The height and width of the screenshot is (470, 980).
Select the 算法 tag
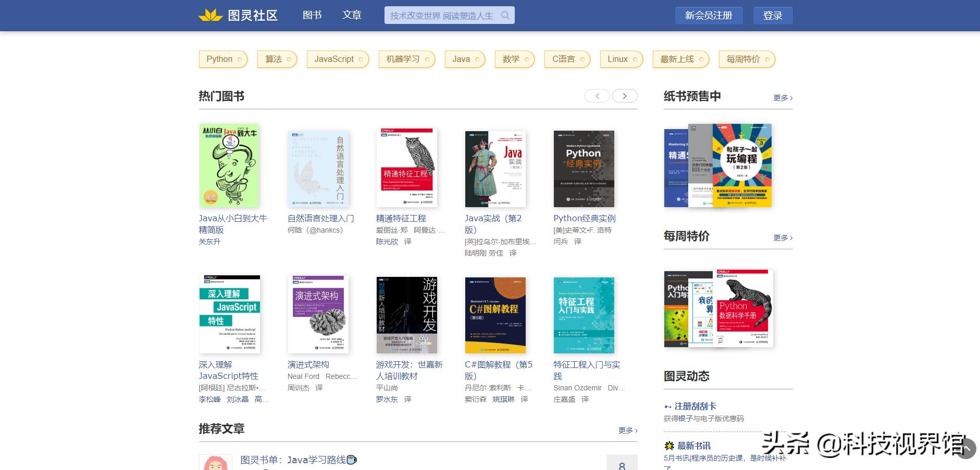pyautogui.click(x=277, y=59)
